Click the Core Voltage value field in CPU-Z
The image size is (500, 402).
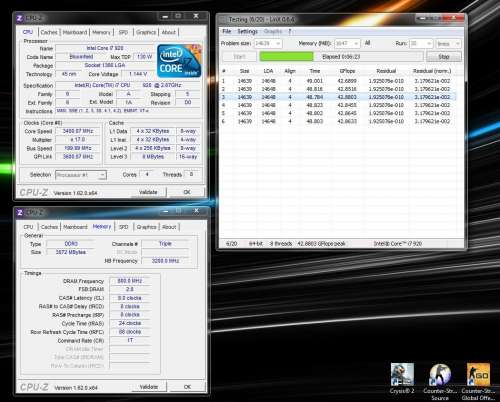(x=138, y=74)
